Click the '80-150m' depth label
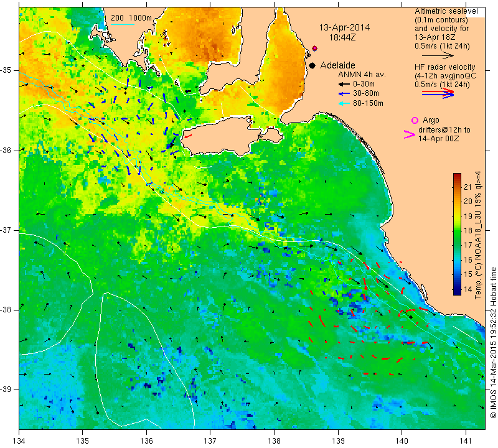The width and height of the screenshot is (498, 448). click(x=368, y=103)
